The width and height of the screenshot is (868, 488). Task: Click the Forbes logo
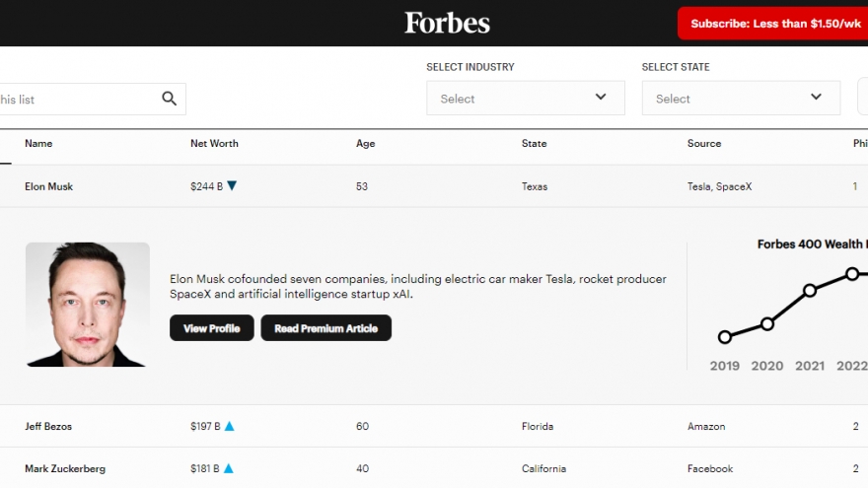click(447, 23)
